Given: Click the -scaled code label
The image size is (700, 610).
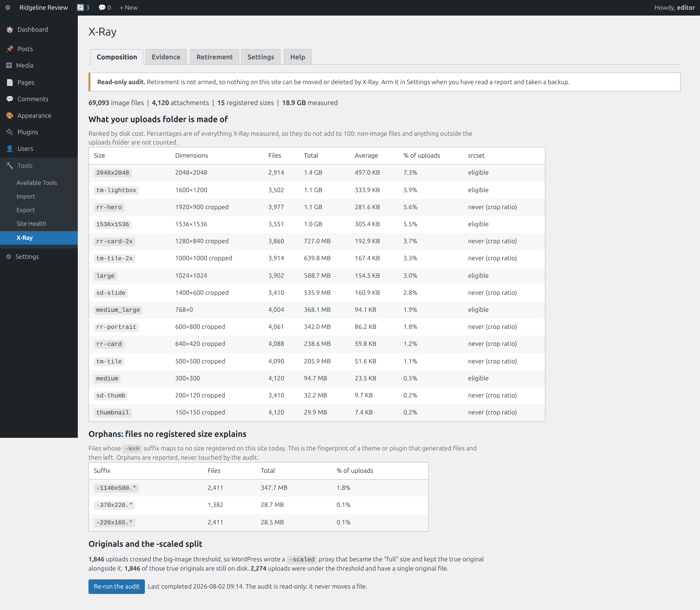Looking at the screenshot, I should pyautogui.click(x=302, y=560).
